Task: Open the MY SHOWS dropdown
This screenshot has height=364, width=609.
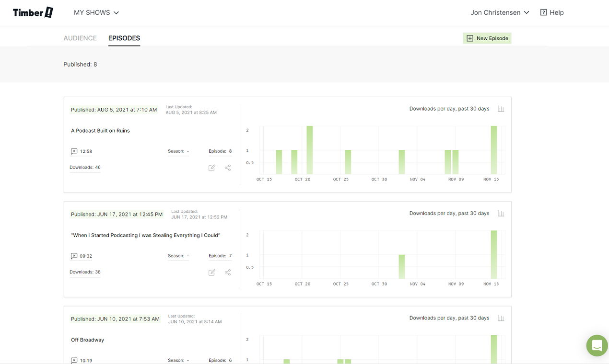Action: pyautogui.click(x=96, y=12)
